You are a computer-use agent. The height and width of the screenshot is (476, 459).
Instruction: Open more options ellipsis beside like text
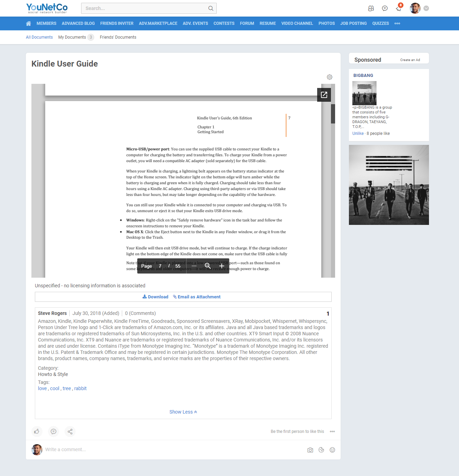tap(332, 432)
